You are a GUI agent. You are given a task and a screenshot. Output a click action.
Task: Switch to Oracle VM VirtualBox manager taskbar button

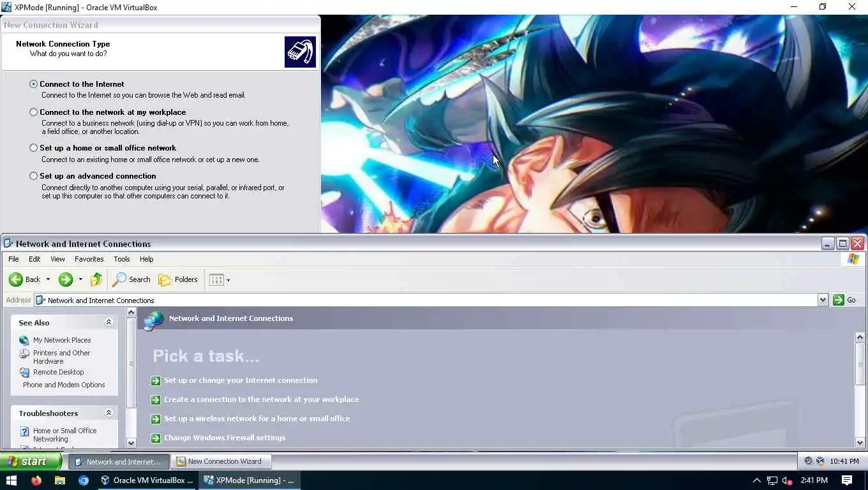pyautogui.click(x=147, y=480)
